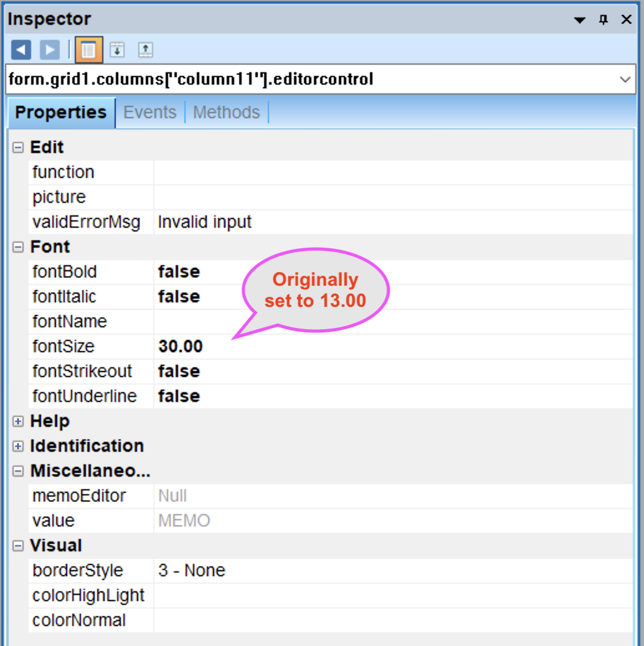The width and height of the screenshot is (644, 646).
Task: Click the collapse all categories icon
Action: (x=145, y=50)
